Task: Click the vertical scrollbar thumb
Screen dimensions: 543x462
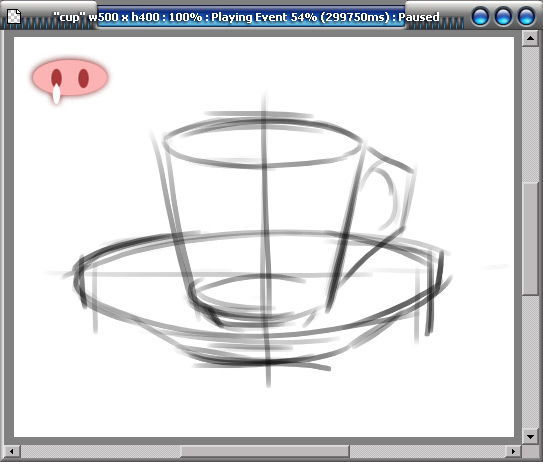Action: [530, 239]
